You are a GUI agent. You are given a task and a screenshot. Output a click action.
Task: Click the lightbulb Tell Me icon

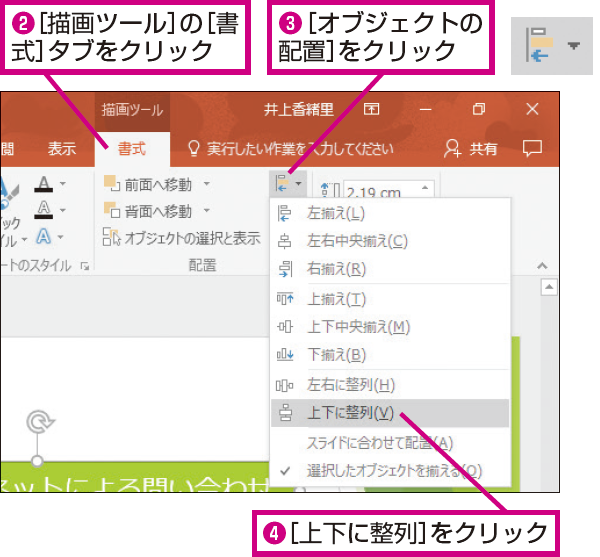194,149
